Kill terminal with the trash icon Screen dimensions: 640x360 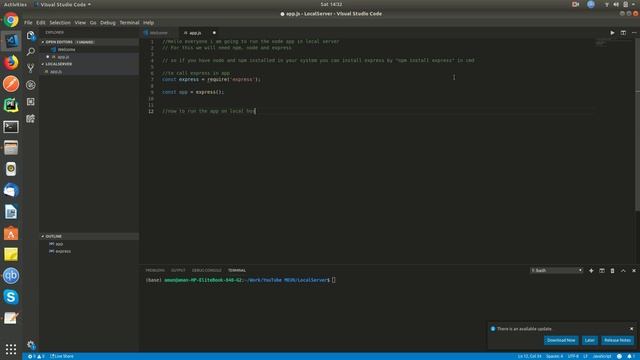[x=612, y=271]
